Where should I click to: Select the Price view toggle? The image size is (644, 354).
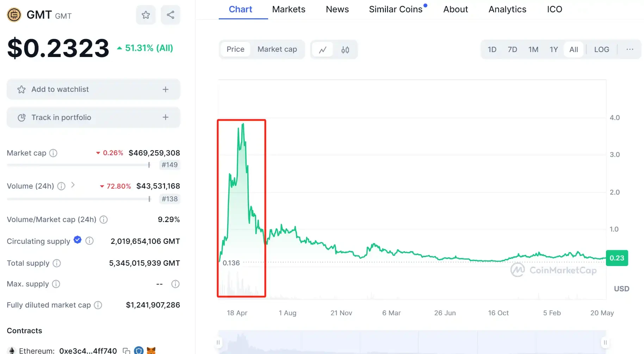[x=235, y=49]
